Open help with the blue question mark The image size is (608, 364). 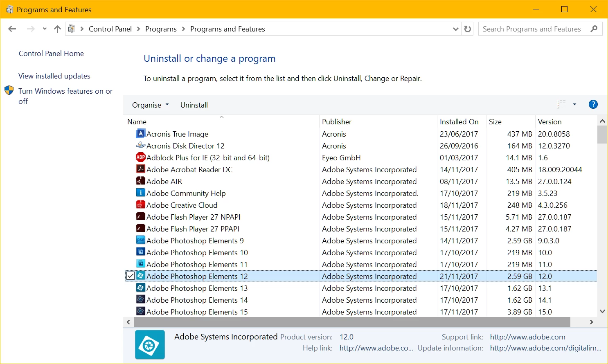tap(593, 104)
